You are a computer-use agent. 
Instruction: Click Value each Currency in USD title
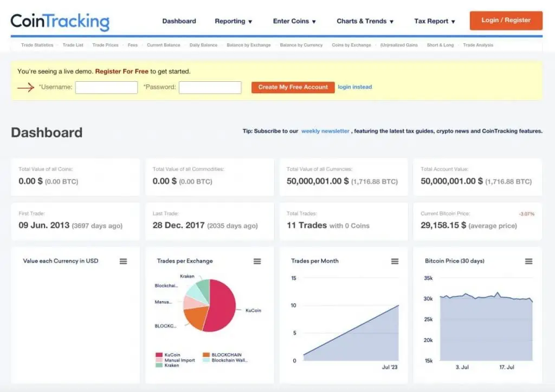point(61,261)
